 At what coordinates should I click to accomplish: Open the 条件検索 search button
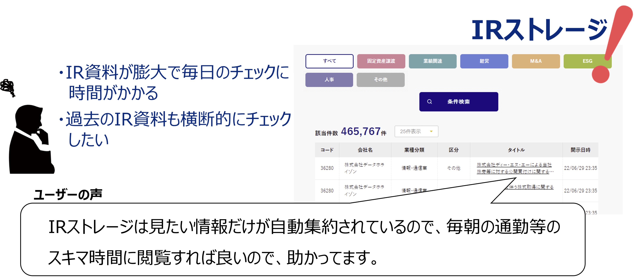[x=459, y=102]
